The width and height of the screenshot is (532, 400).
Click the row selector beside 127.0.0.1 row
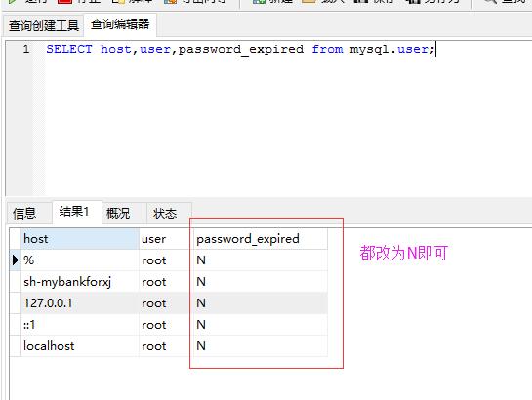coord(16,303)
